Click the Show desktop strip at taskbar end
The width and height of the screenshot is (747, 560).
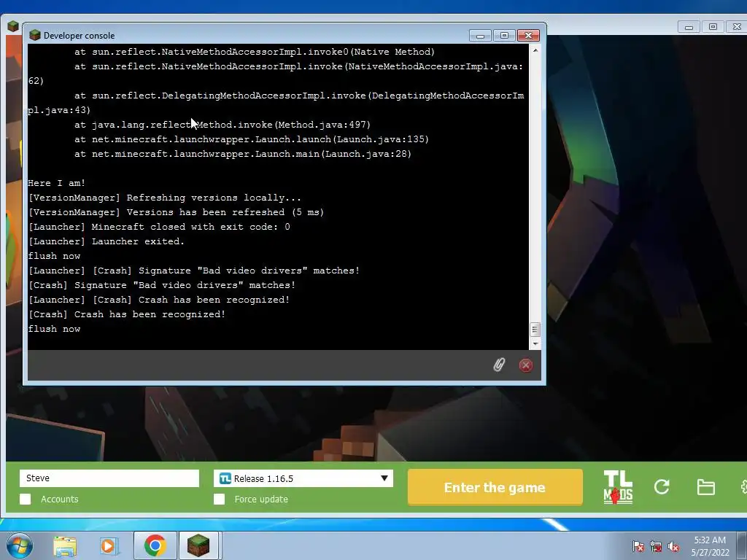[x=742, y=545]
